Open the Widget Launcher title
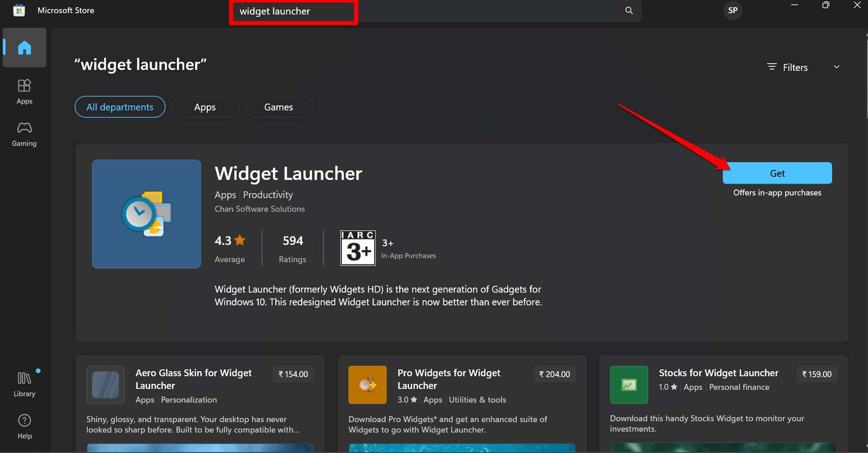 click(x=288, y=173)
